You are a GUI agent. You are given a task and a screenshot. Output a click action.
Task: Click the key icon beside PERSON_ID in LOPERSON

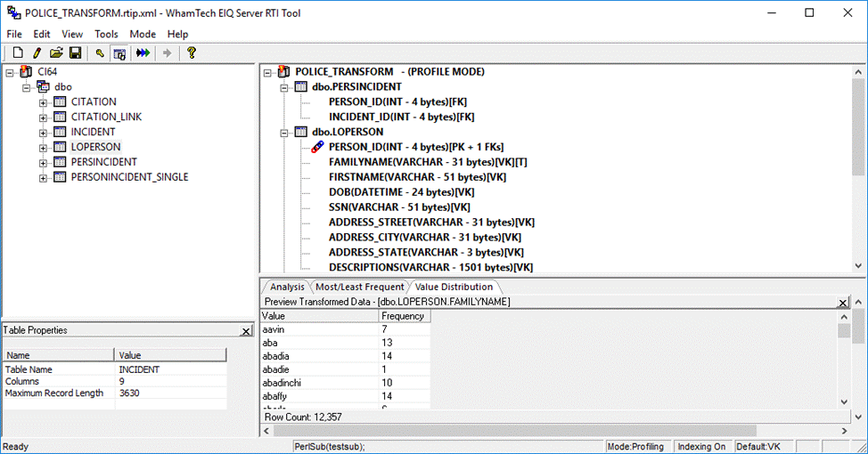tap(316, 147)
